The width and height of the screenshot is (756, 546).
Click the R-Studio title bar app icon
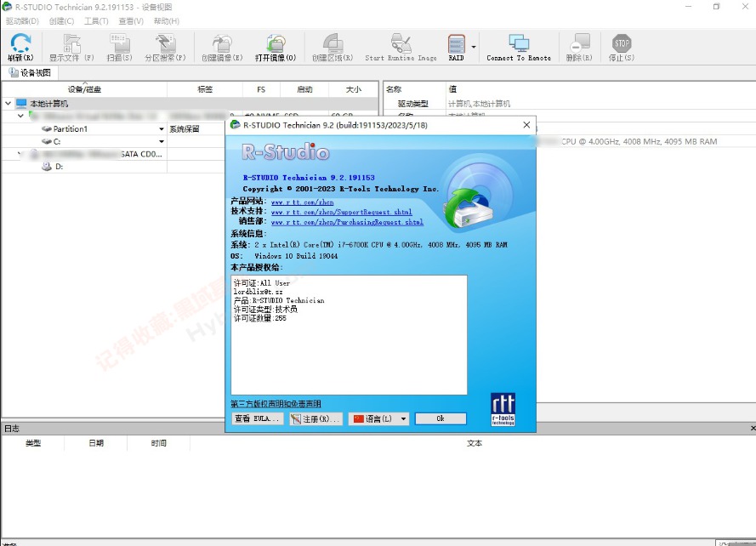tap(7, 7)
